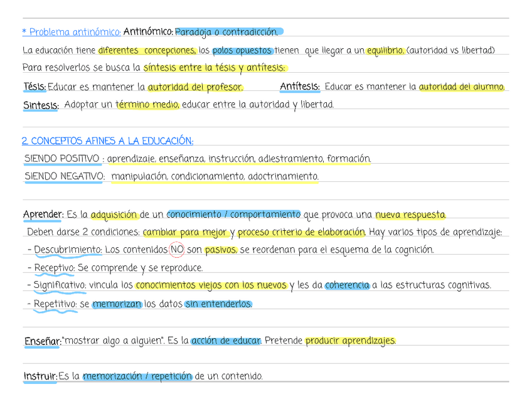Click the word "adoctrinamiento."

(x=284, y=176)
